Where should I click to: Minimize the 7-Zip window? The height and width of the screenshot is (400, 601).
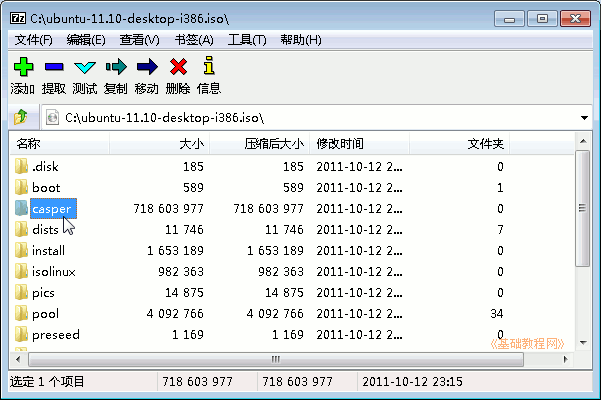(509, 18)
